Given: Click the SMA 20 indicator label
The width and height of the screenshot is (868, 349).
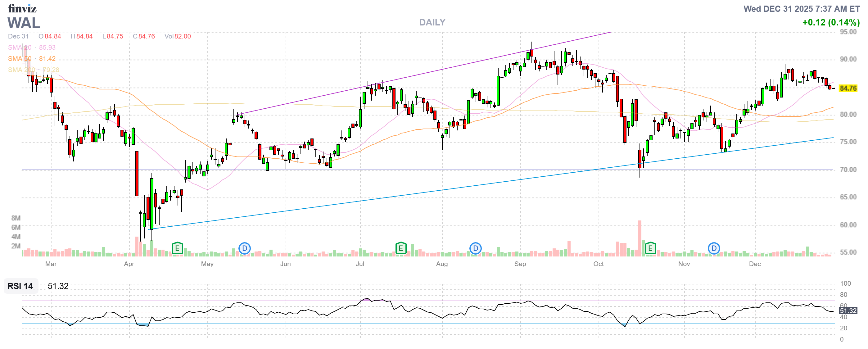Looking at the screenshot, I should [20, 48].
